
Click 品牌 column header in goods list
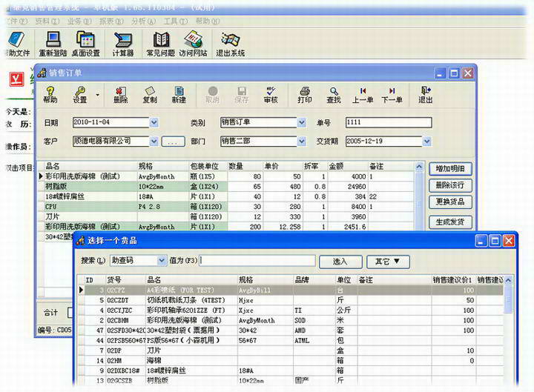[x=314, y=280]
